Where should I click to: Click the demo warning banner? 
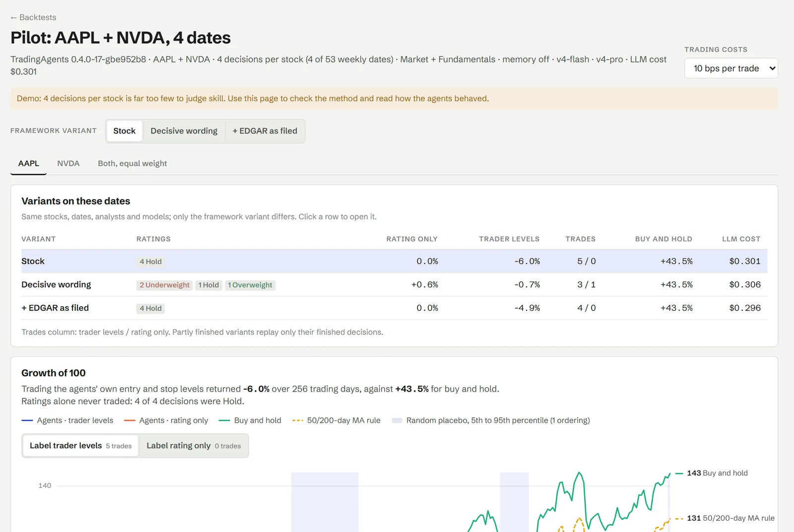(394, 98)
